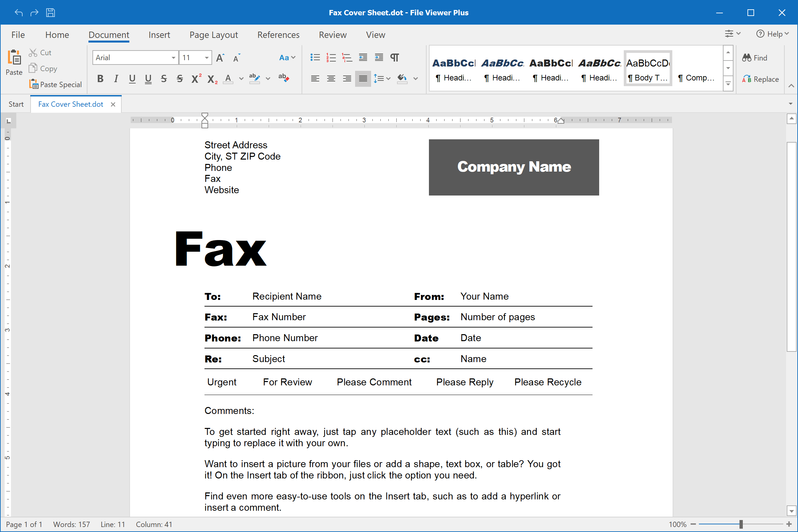Click the Find button

pyautogui.click(x=755, y=58)
